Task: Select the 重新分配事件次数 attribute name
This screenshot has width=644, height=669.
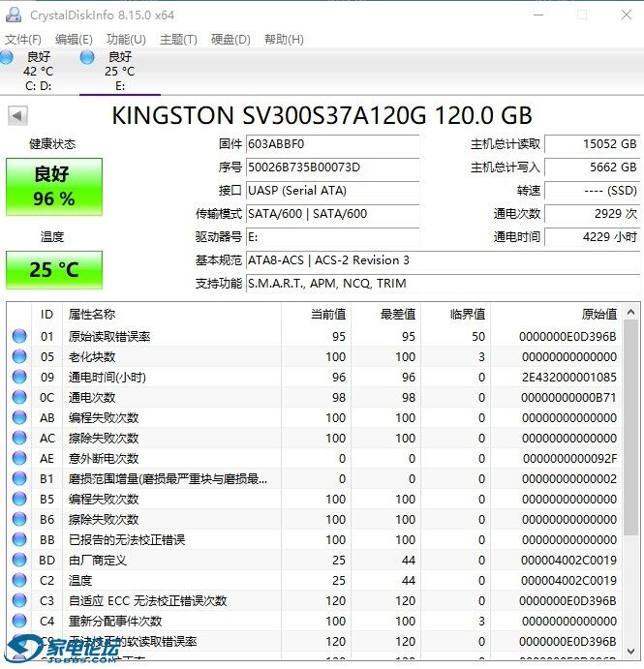Action: pos(115,622)
